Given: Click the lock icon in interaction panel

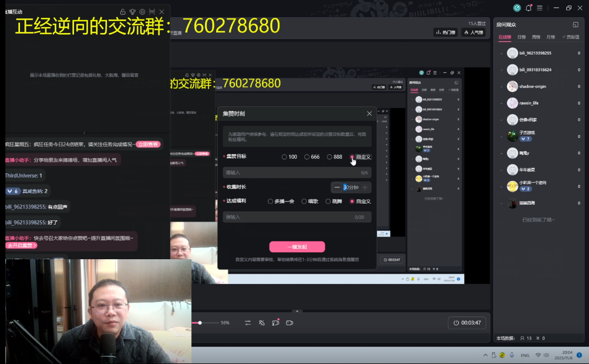Looking at the screenshot, I should tap(123, 11).
